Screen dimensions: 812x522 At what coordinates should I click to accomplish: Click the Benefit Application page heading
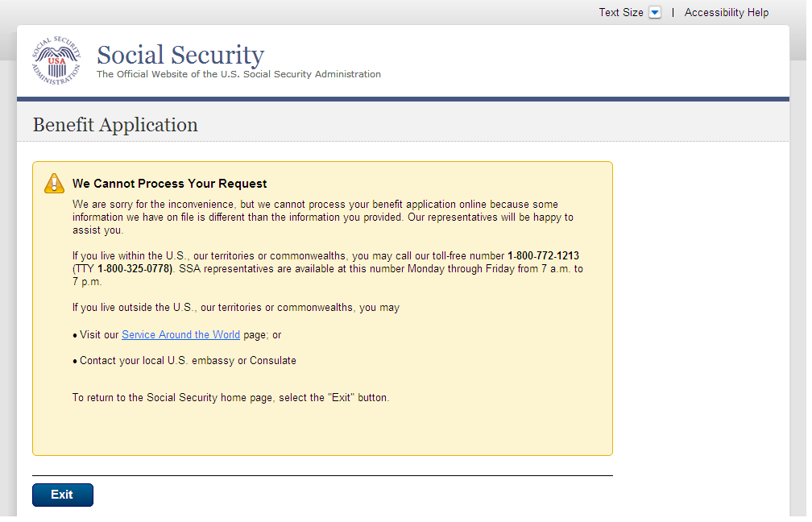pyautogui.click(x=115, y=125)
